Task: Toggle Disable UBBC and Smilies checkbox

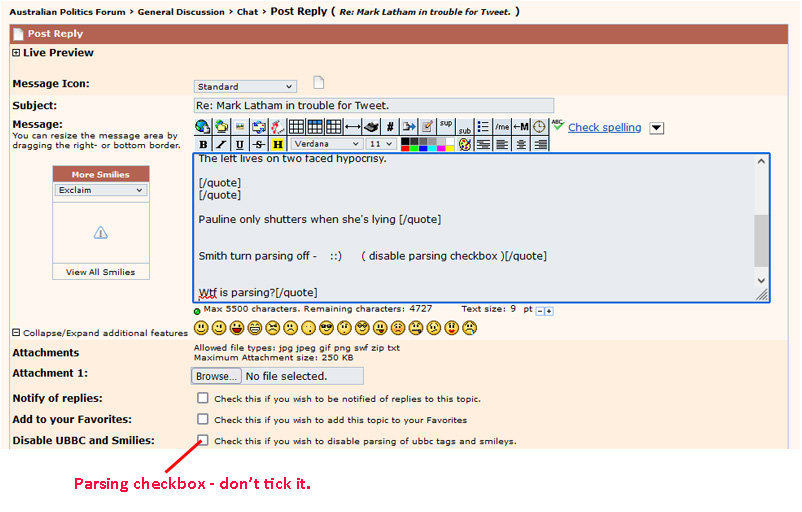Action: coord(203,440)
